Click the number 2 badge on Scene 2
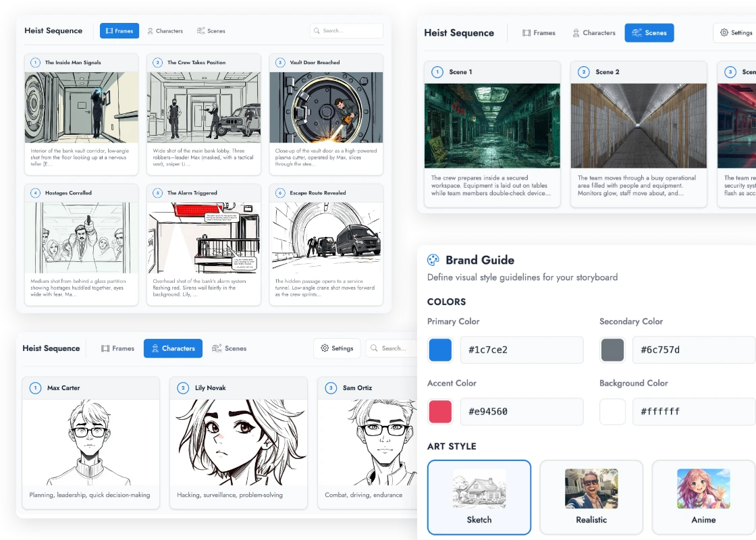This screenshot has width=756, height=540. 584,72
